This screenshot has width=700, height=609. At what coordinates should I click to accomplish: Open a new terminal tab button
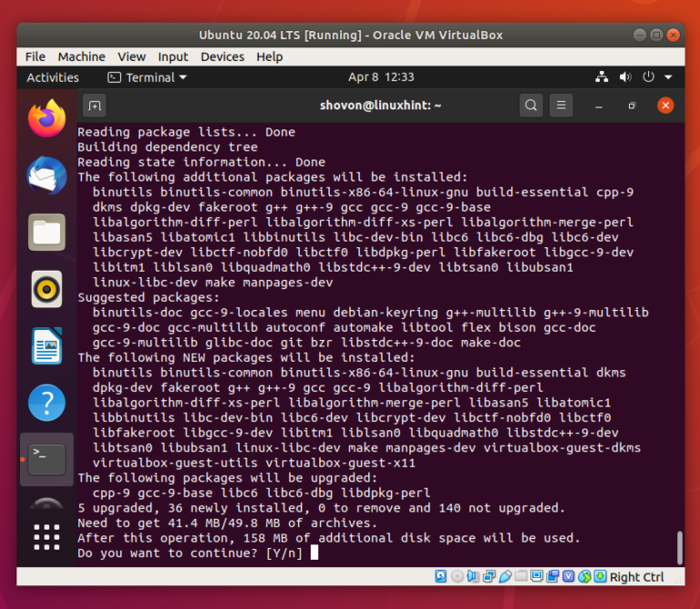95,106
